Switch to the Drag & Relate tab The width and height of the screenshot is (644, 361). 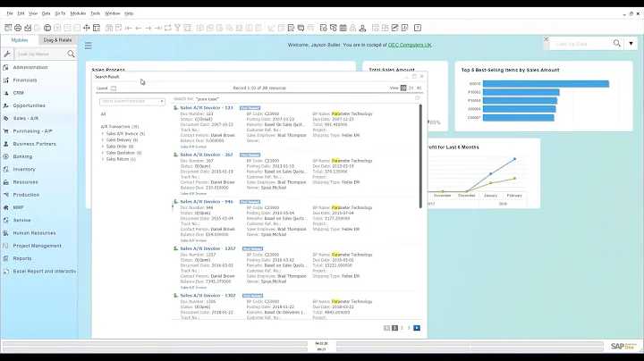point(57,40)
